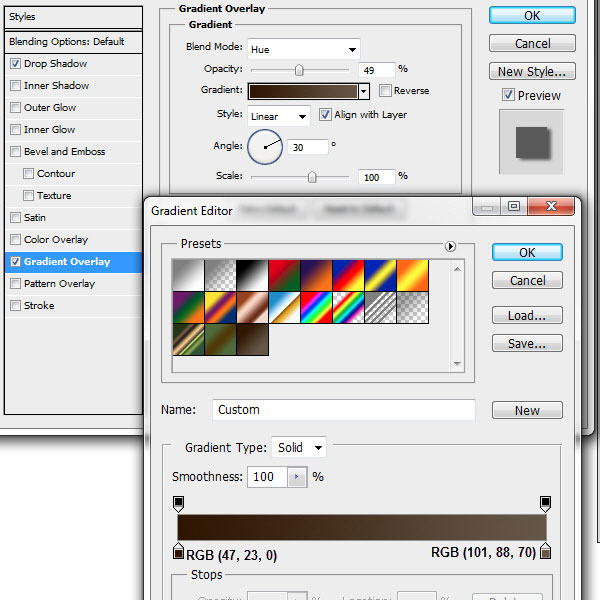The image size is (600, 600).
Task: Select the transparent stripes preset
Action: pyautogui.click(x=380, y=307)
